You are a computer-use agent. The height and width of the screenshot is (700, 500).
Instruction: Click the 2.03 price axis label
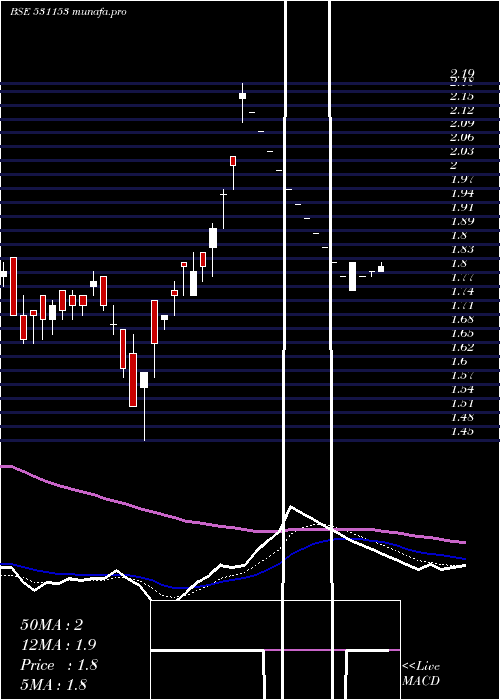(x=462, y=151)
